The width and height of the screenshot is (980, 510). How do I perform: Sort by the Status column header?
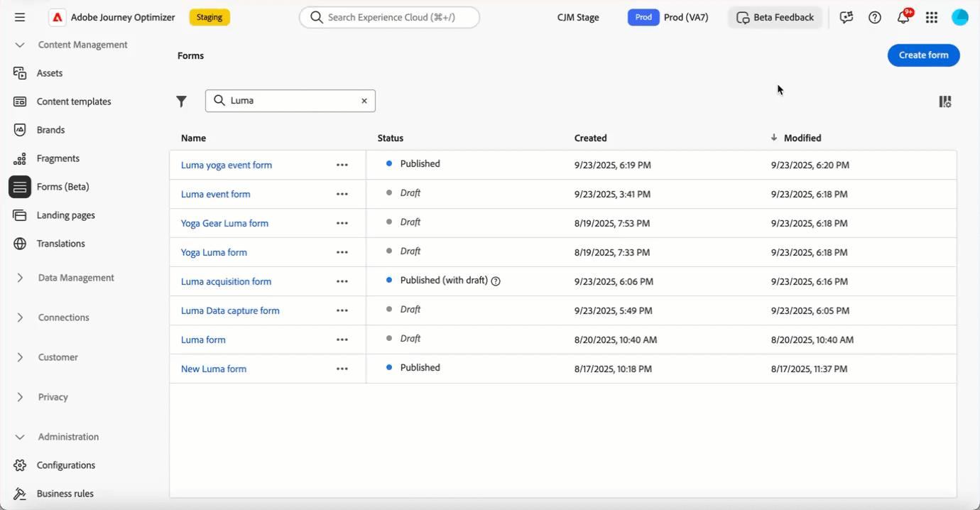[x=390, y=138]
